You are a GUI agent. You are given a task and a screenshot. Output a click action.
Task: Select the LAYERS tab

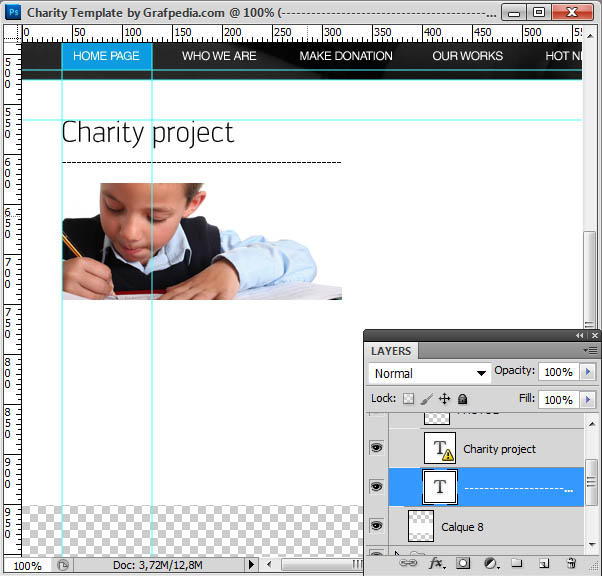click(x=391, y=351)
